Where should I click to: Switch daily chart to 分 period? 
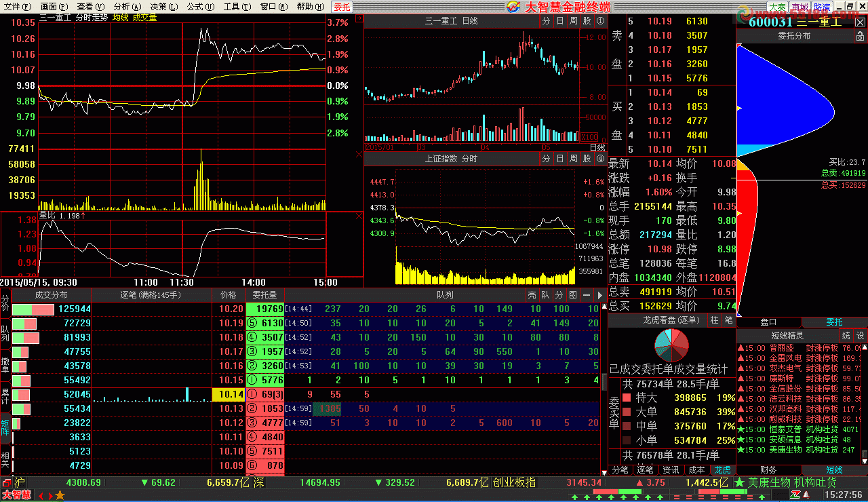click(x=547, y=21)
